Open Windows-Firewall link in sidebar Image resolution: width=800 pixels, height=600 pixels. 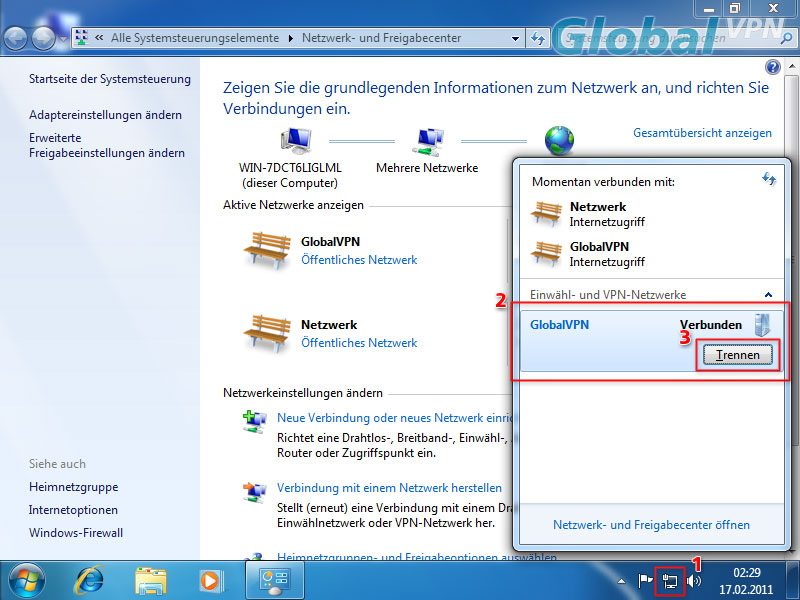click(x=76, y=533)
